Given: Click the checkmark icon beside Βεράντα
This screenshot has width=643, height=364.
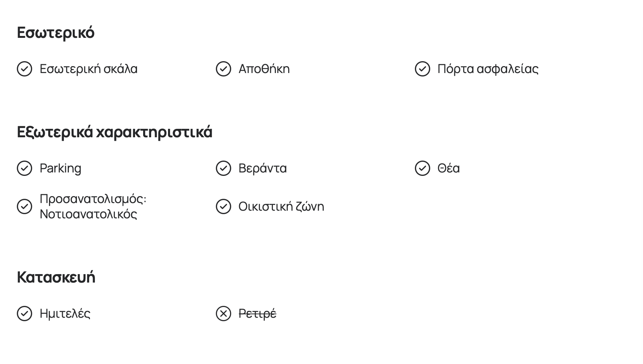Looking at the screenshot, I should coord(224,168).
